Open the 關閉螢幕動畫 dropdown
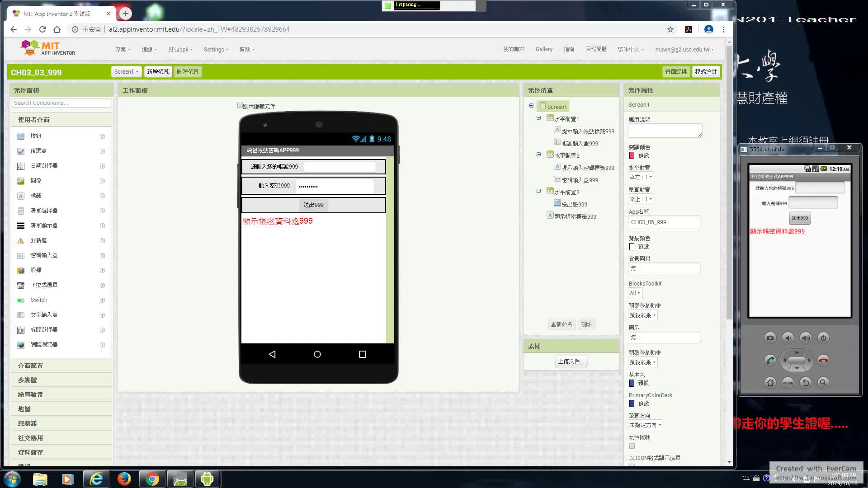This screenshot has height=488, width=868. coord(642,315)
